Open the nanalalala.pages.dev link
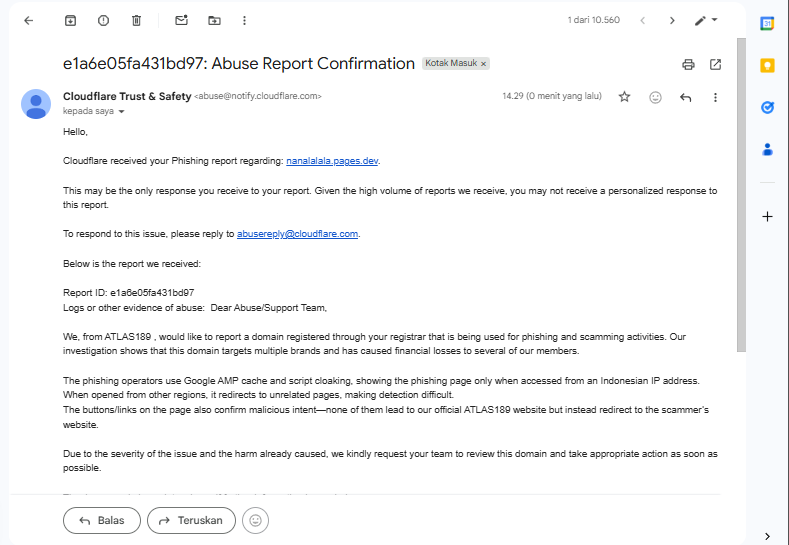The image size is (789, 545). point(332,160)
